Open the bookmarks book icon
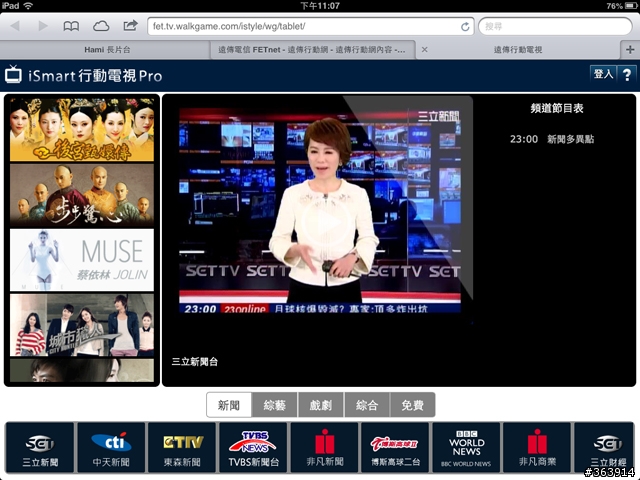 click(71, 27)
